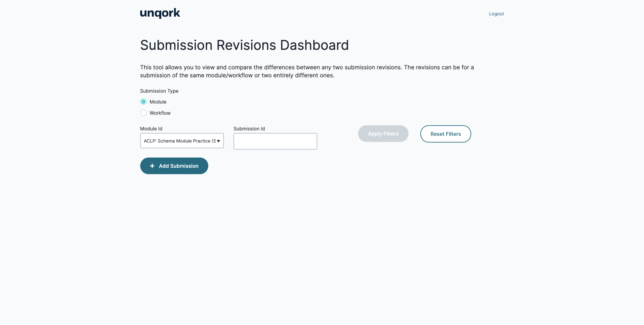Log out via the Logout link
This screenshot has width=644, height=325.
point(496,14)
